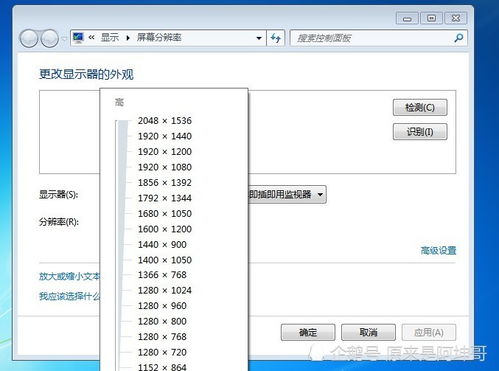499x371 pixels.
Task: Select resolution 1280 × 768
Action: click(x=162, y=337)
